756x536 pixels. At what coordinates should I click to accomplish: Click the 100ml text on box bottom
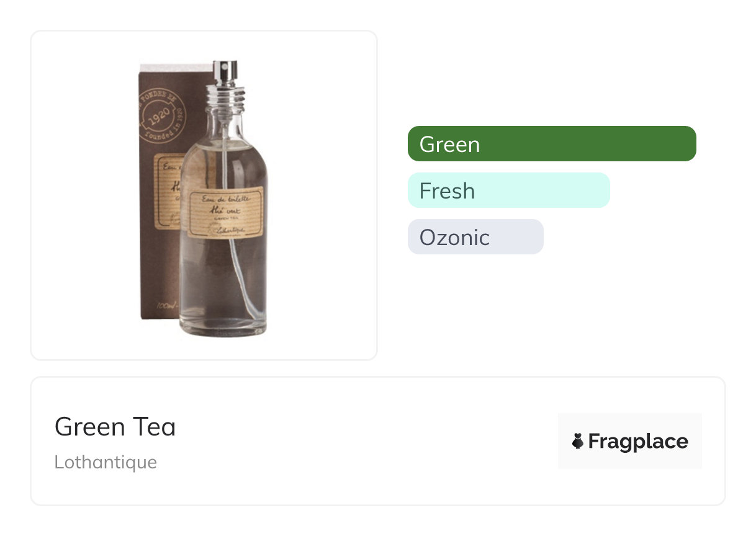[165, 306]
